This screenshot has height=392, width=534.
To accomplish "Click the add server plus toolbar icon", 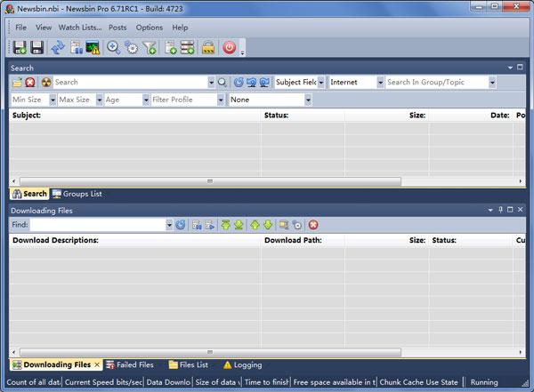I will [187, 47].
